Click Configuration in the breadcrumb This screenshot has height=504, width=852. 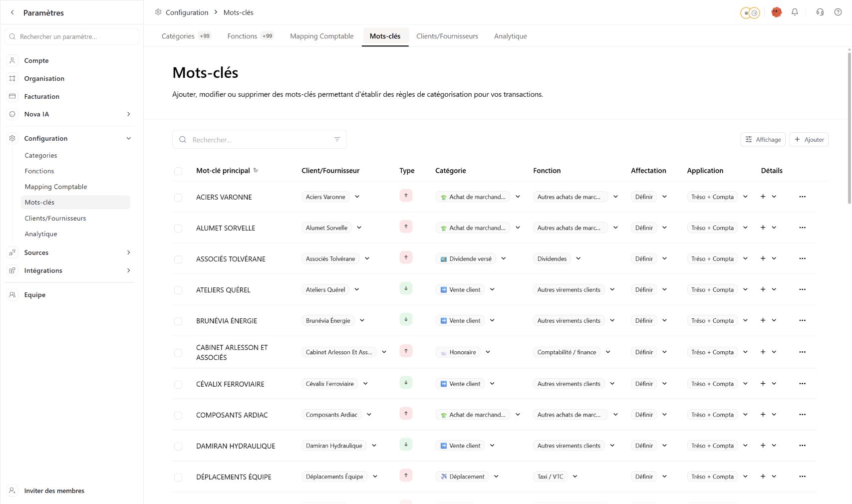tap(187, 12)
